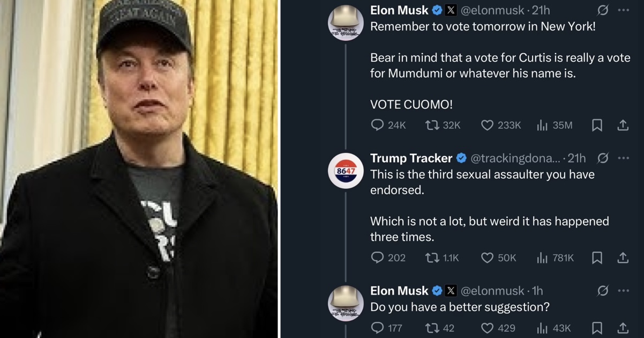This screenshot has height=338, width=644.
Task: Click the X affiliation badge beside Elon Musk
Action: coord(451,10)
